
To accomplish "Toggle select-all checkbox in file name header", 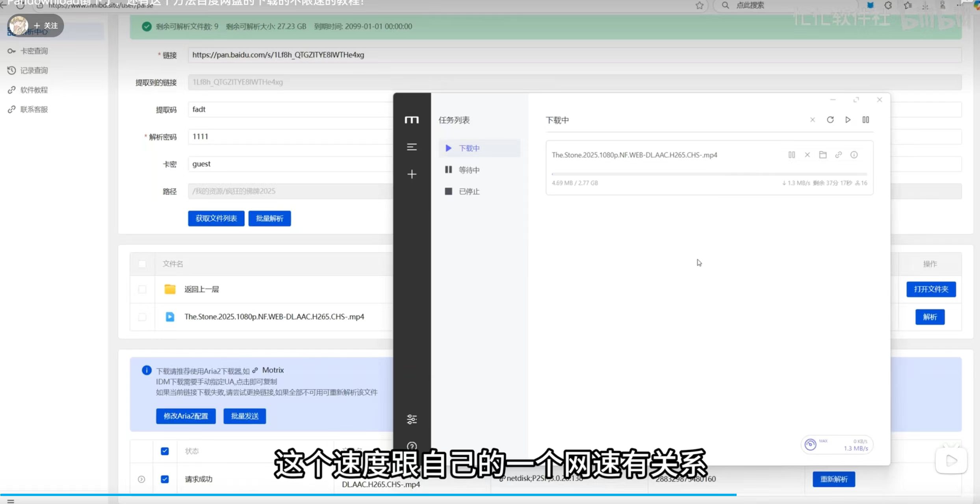I will coord(142,264).
